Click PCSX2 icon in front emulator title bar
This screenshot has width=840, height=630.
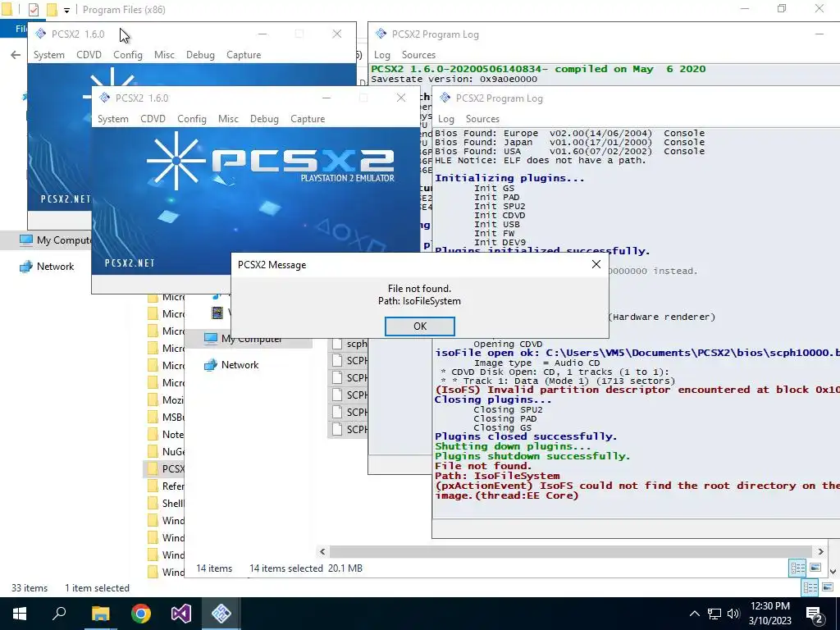click(x=104, y=98)
